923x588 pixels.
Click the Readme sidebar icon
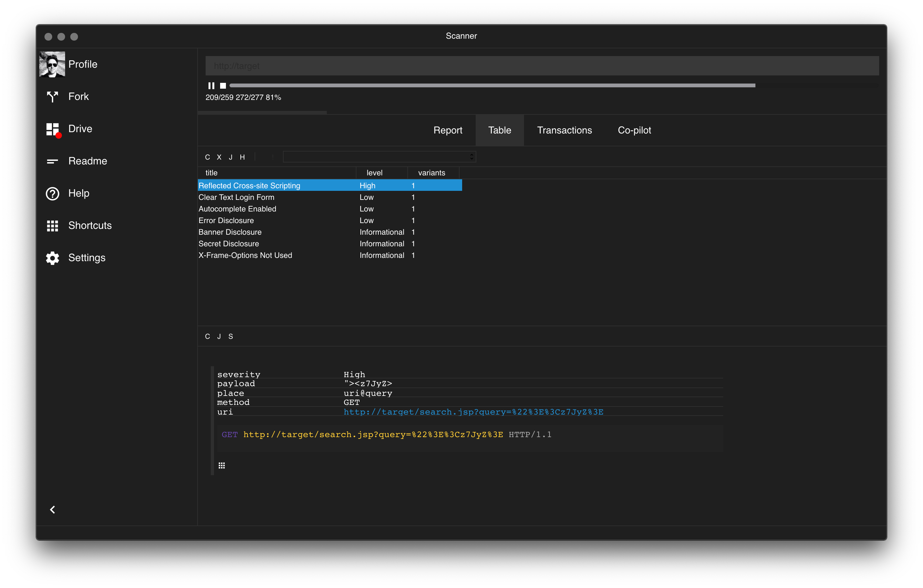click(x=53, y=162)
